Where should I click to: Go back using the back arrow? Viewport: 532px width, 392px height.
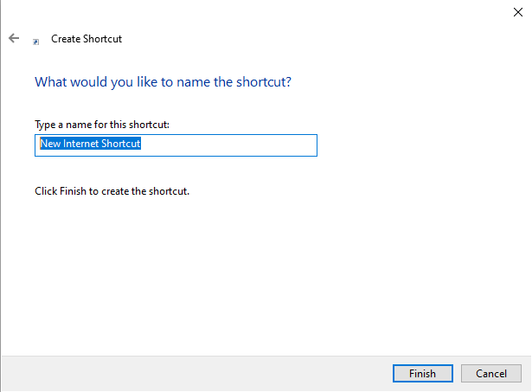[13, 39]
